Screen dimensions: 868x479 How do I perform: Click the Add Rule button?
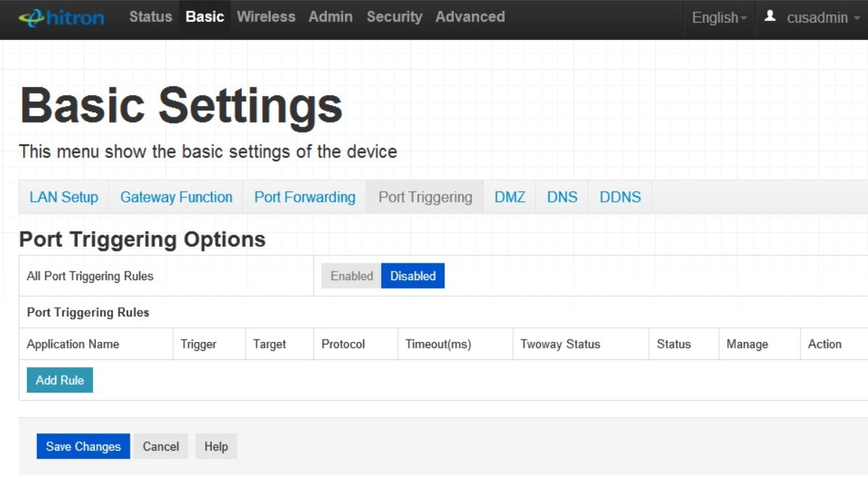pos(59,380)
